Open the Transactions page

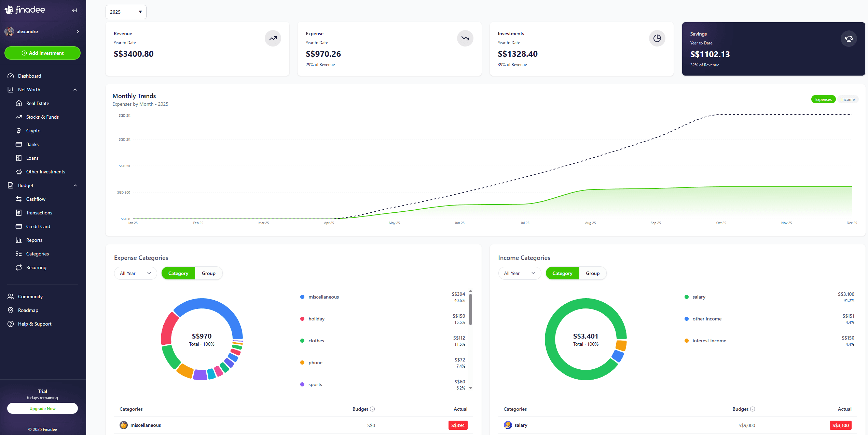(x=39, y=212)
